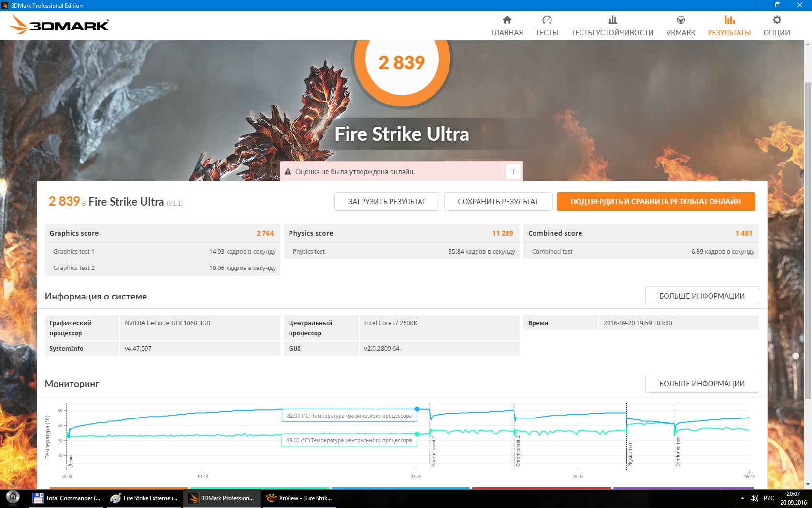Click ЗАГРУЗИТЬ РЕЗУЛЬТАТ button
Viewport: 812px width, 508px height.
[387, 202]
